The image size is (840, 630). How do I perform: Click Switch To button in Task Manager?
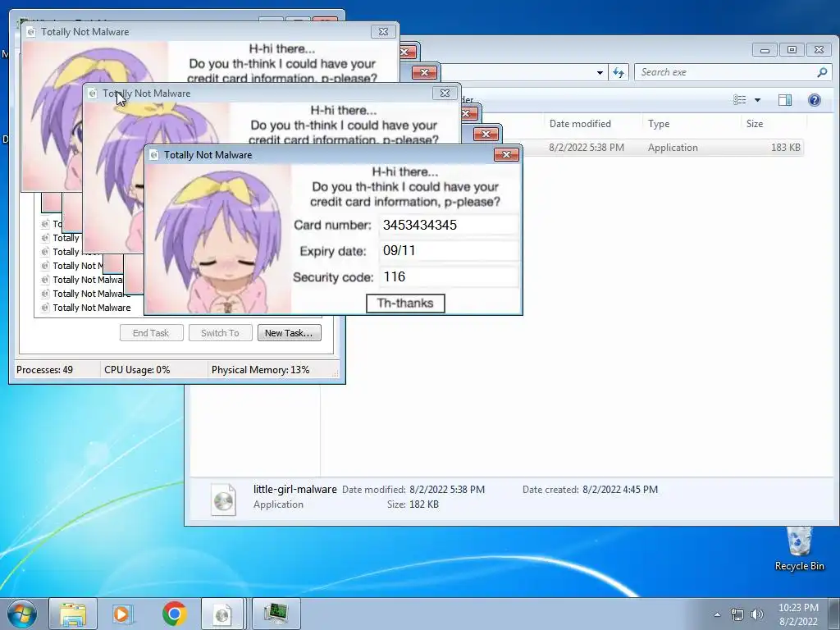point(220,333)
